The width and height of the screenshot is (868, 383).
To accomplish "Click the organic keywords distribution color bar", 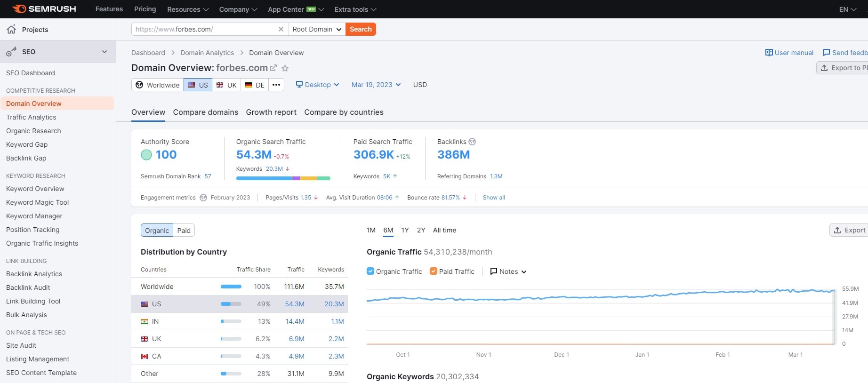I will click(x=283, y=178).
